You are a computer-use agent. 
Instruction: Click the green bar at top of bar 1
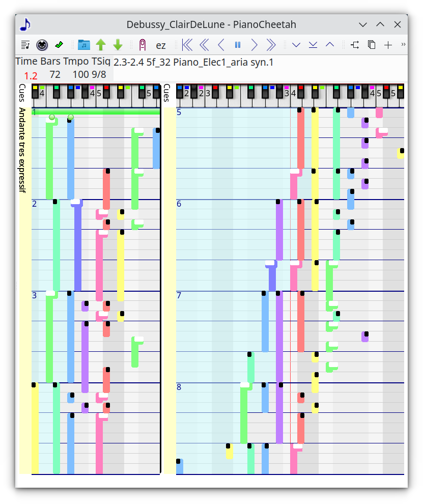pos(97,111)
